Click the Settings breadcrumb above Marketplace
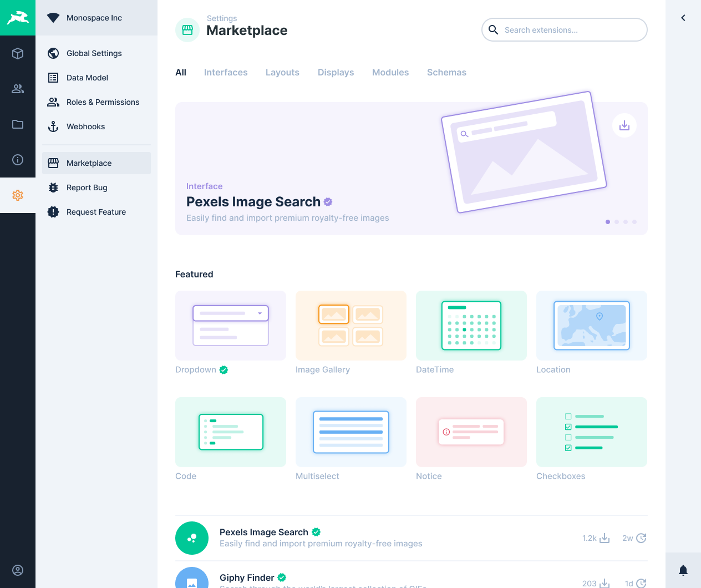The height and width of the screenshot is (588, 701). click(222, 18)
